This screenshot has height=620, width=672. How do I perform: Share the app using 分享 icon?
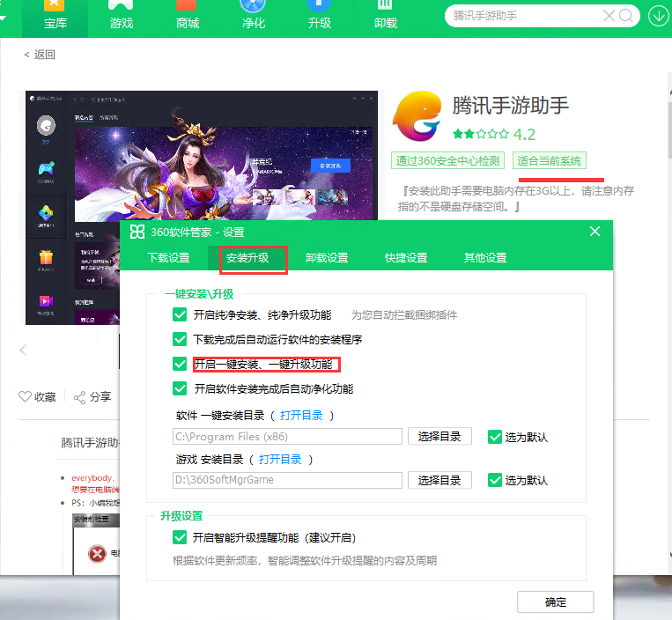pos(92,397)
